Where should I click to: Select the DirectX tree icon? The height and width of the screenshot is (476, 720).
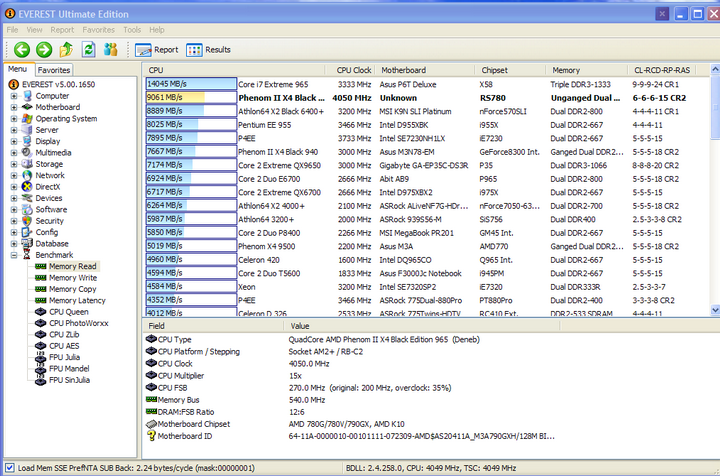28,187
